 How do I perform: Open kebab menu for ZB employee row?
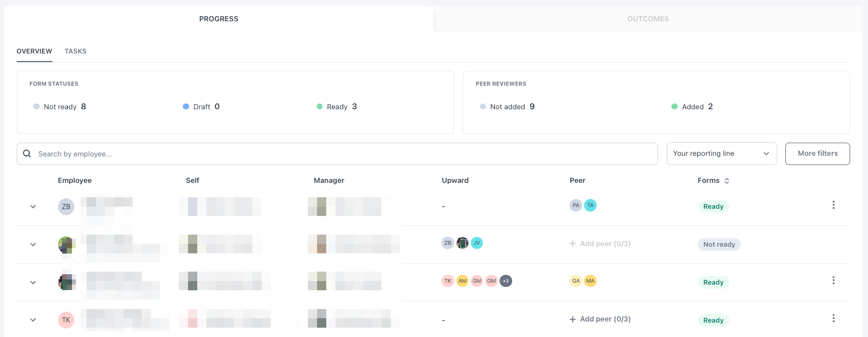tap(834, 205)
